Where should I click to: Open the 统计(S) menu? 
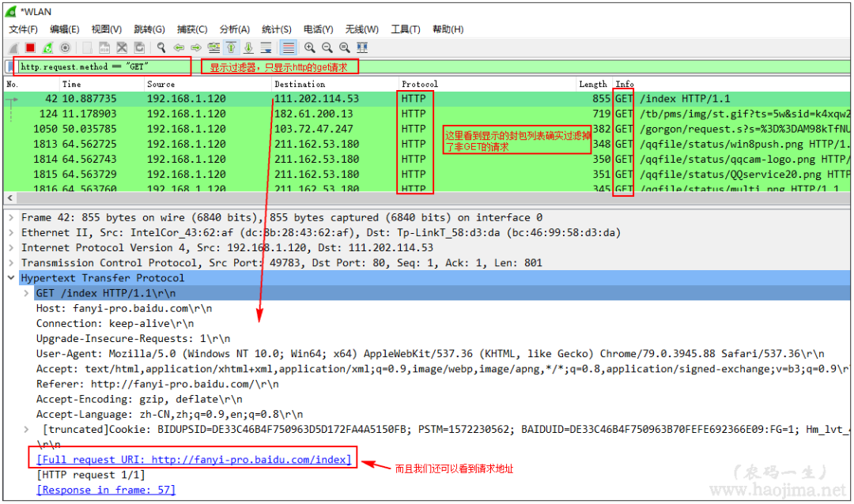[x=276, y=29]
